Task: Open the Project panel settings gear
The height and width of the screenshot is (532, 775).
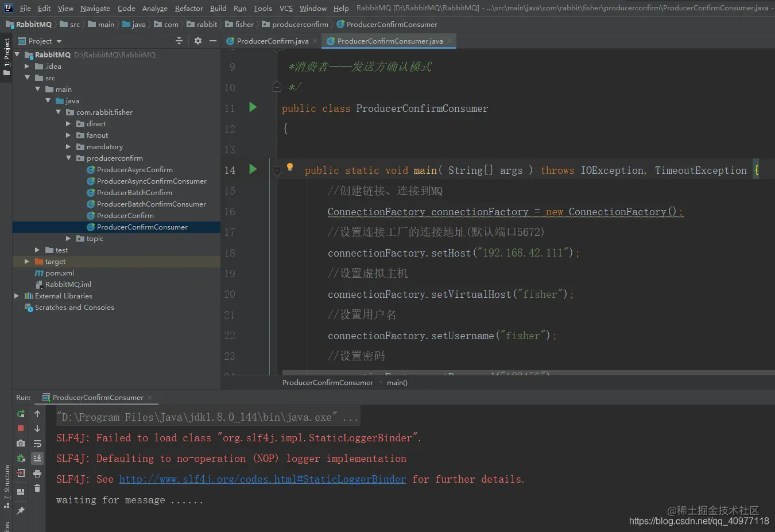Action: click(x=198, y=41)
